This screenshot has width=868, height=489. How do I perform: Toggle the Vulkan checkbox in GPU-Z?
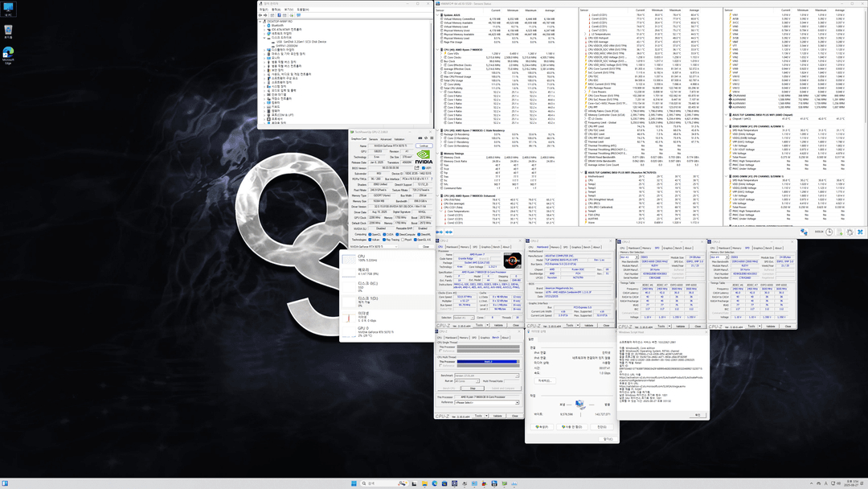(370, 240)
